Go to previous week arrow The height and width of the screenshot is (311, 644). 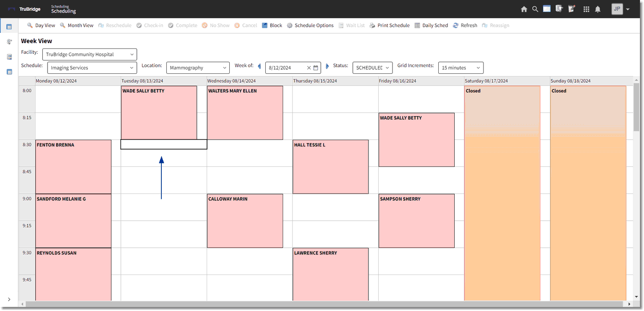(260, 66)
